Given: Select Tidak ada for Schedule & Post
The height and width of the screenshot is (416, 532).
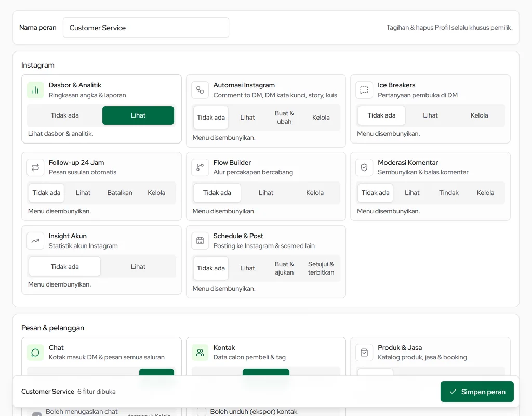Looking at the screenshot, I should click(x=211, y=268).
